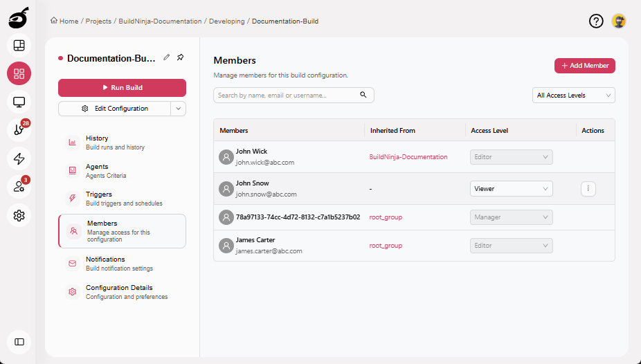Open root_group link for member 78a97133
The height and width of the screenshot is (364, 641).
(x=386, y=217)
